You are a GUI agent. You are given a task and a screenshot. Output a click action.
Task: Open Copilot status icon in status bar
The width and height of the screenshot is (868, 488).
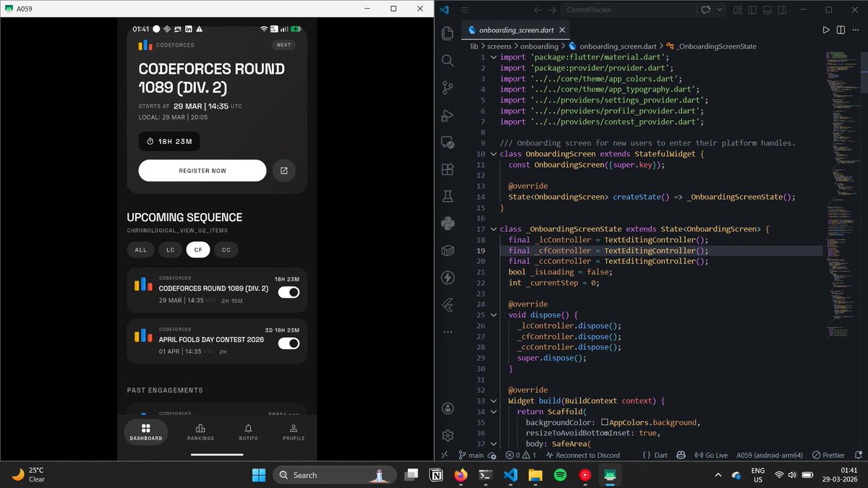click(x=681, y=455)
